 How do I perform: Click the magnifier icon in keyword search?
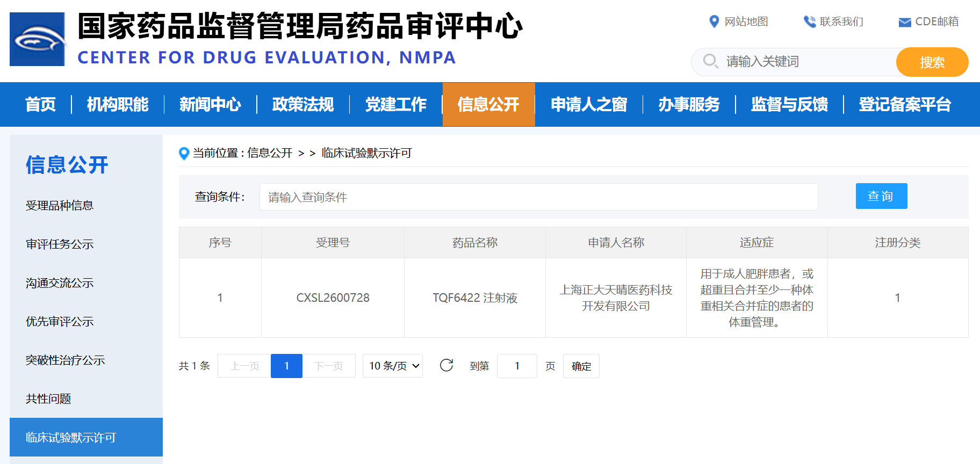[710, 61]
